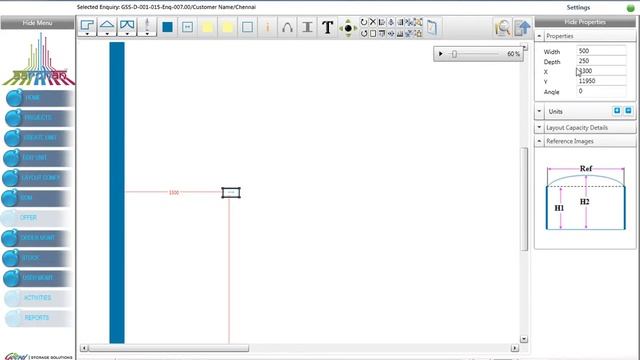Collapse the Reference Images section
The height and width of the screenshot is (360, 640).
(539, 141)
